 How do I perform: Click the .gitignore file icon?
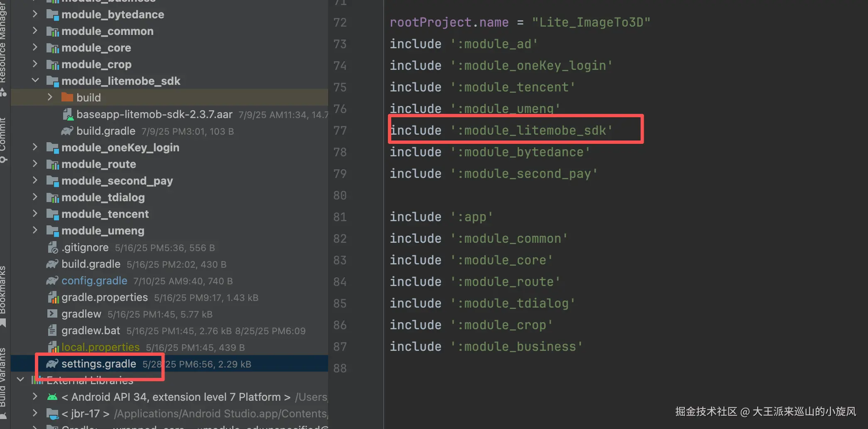point(52,247)
